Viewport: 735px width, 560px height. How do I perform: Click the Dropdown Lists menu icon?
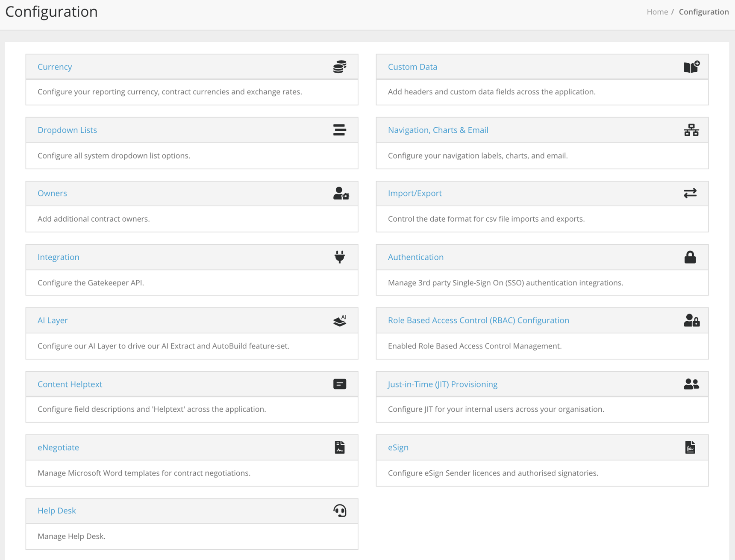pyautogui.click(x=339, y=130)
